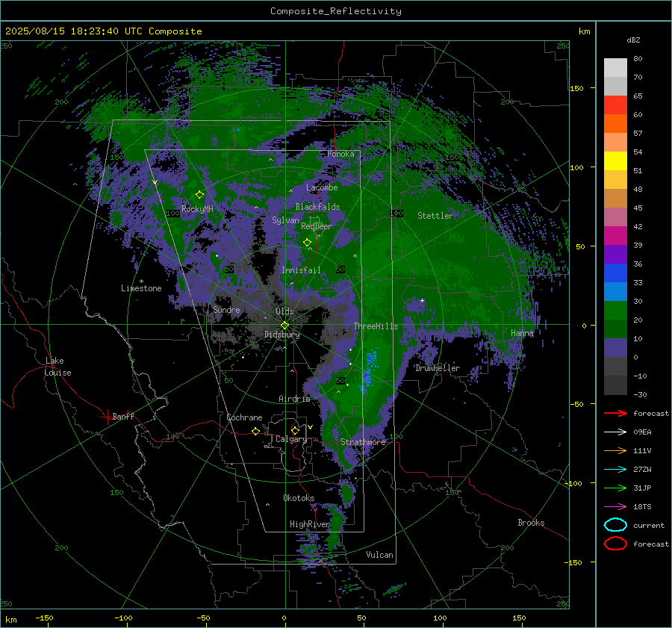This screenshot has height=628, width=672.
Task: Click the yellow diamond marker below Cochrane
Action: [x=256, y=431]
